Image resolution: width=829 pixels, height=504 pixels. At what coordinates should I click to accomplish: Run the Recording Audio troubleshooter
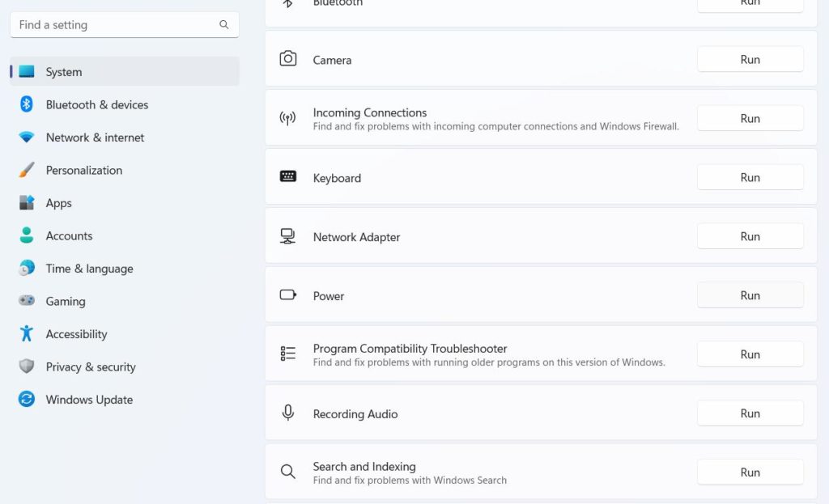tap(750, 413)
